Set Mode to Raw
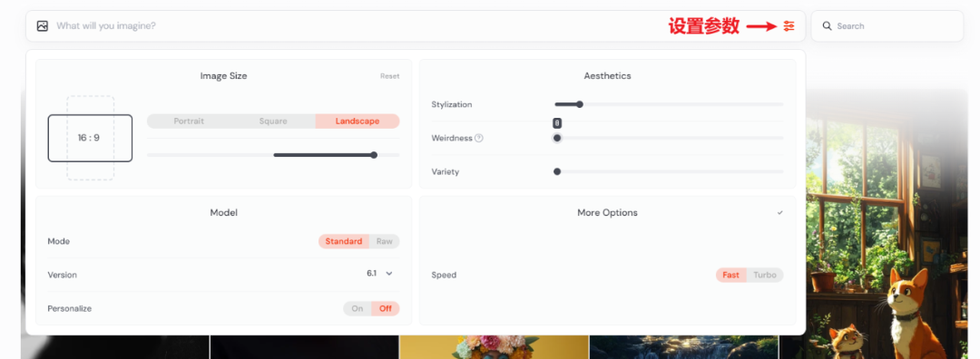The height and width of the screenshot is (359, 980). point(384,241)
